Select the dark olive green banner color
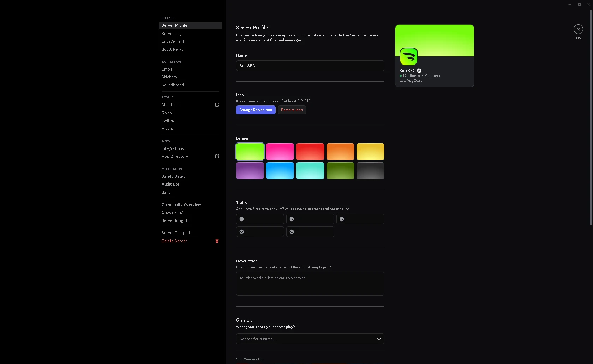The height and width of the screenshot is (364, 593). 340,171
